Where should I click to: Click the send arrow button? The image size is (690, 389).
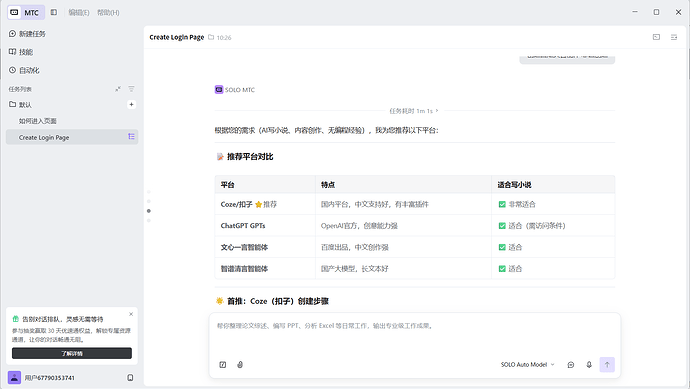(x=607, y=364)
